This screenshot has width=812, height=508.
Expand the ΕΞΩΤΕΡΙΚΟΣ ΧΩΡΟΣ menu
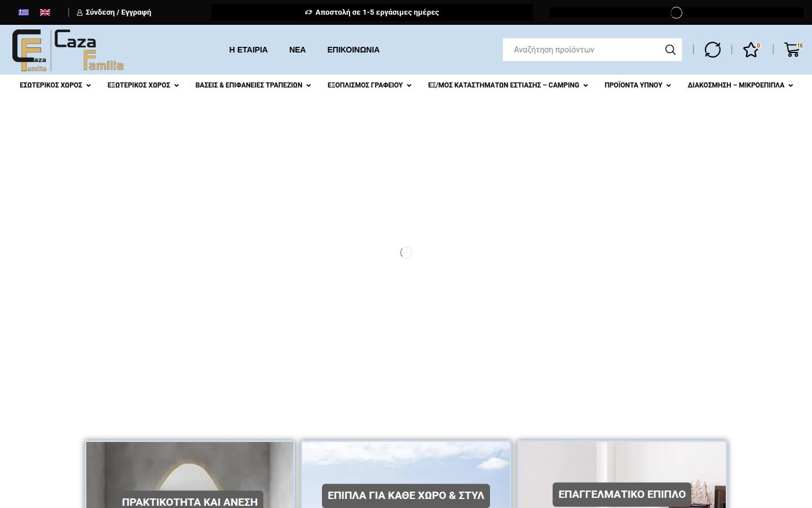click(x=143, y=85)
